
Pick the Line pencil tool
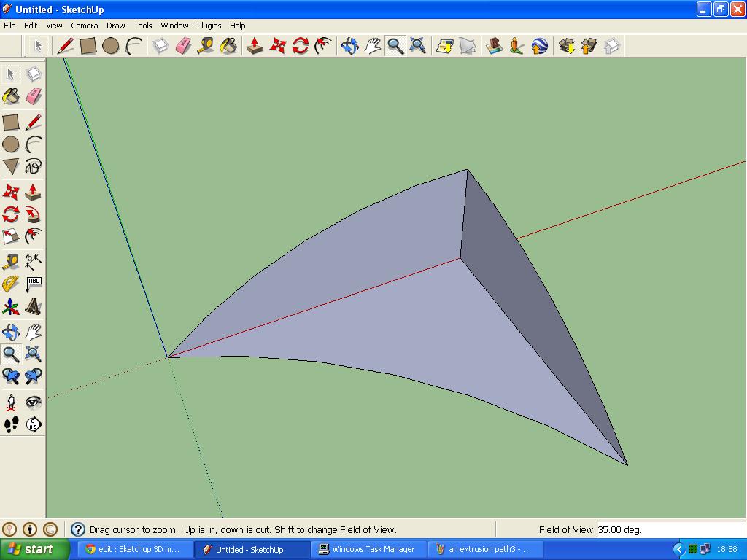pos(65,45)
